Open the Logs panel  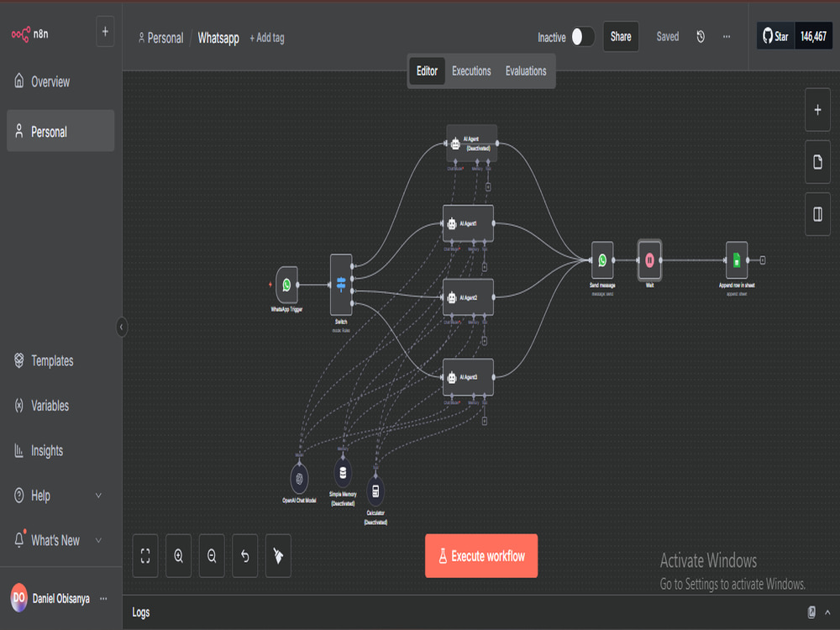click(141, 612)
